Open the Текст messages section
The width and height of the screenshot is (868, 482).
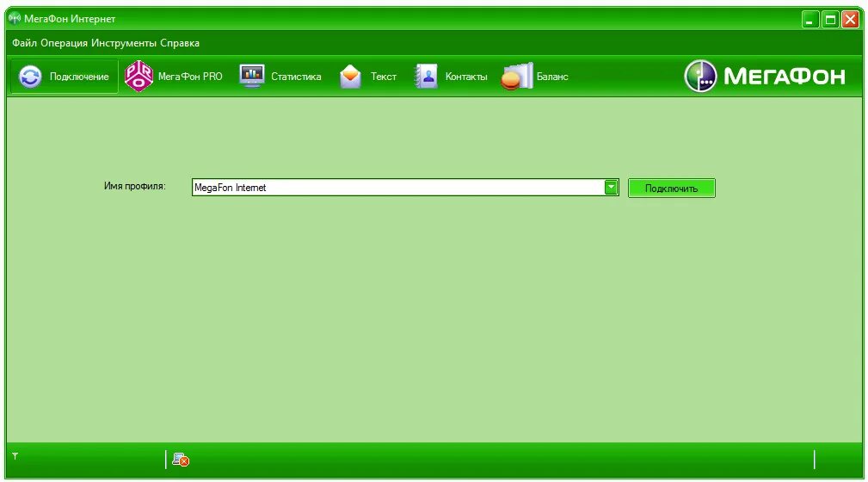(367, 77)
